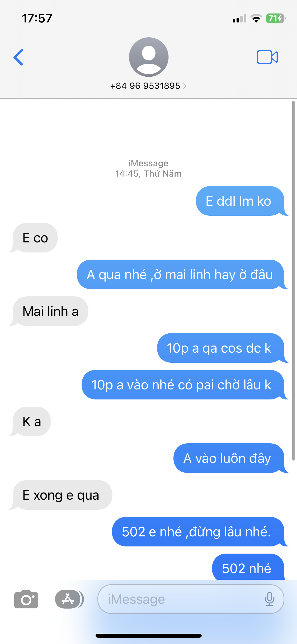Viewport: 297px width, 644px height.
Task: Tap the blue back arrow
Action: (x=18, y=57)
